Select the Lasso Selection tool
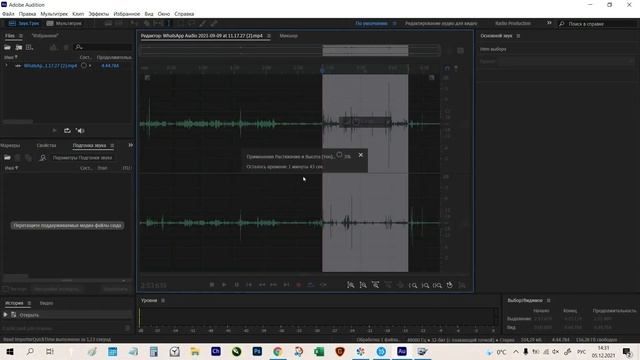Viewport: 640px width, 360px height. click(x=191, y=24)
